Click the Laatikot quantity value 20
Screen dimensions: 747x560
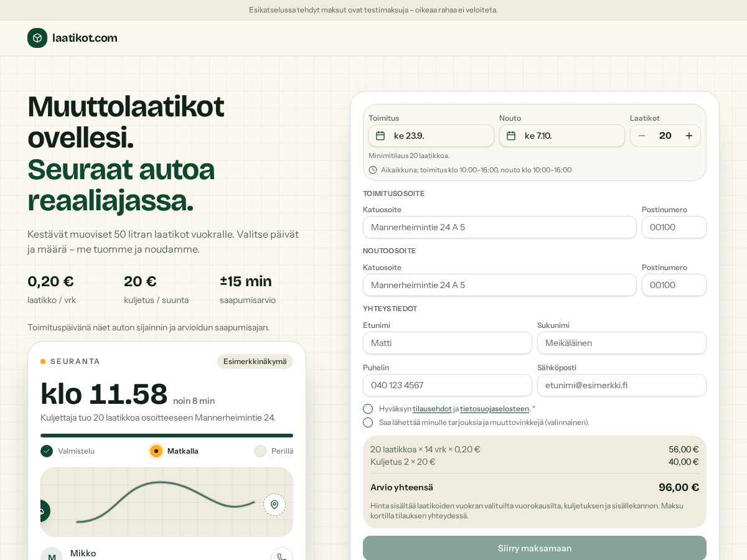(665, 136)
